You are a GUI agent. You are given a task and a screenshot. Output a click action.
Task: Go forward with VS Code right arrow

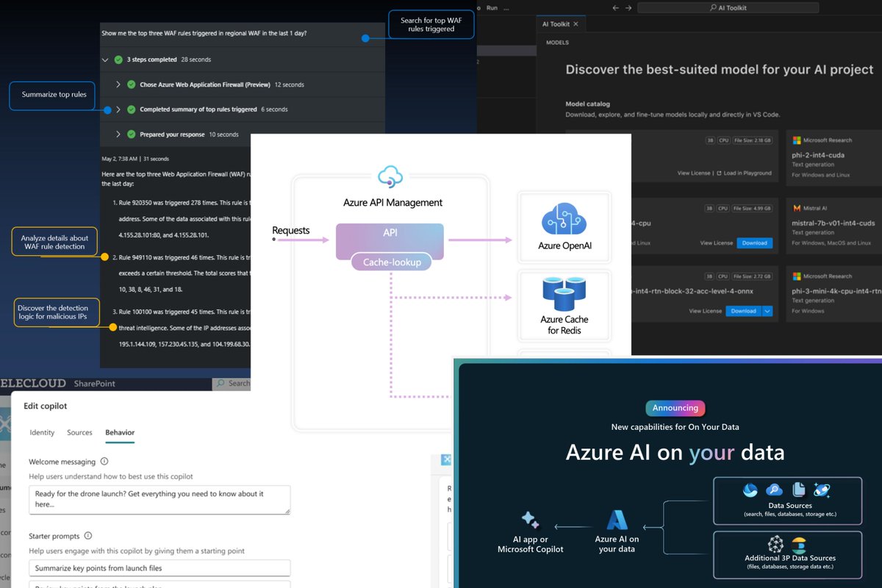pos(627,7)
